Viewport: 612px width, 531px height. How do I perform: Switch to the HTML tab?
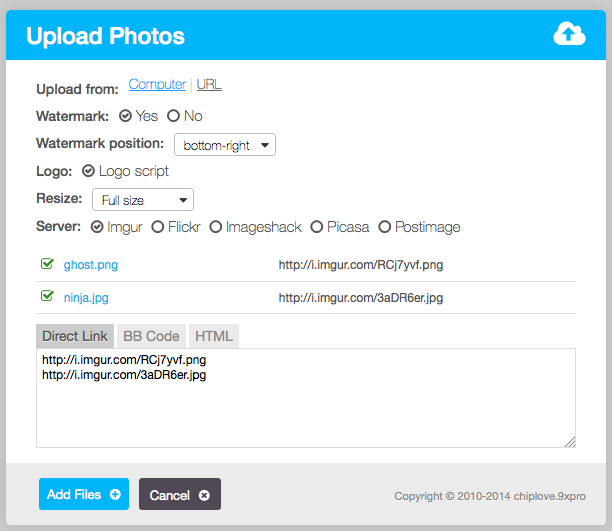click(x=214, y=336)
